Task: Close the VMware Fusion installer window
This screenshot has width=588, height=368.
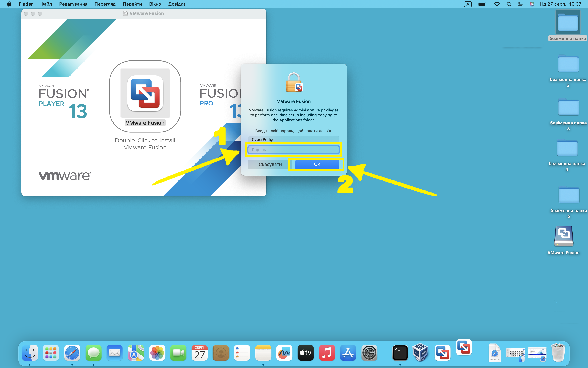Action: click(x=26, y=14)
